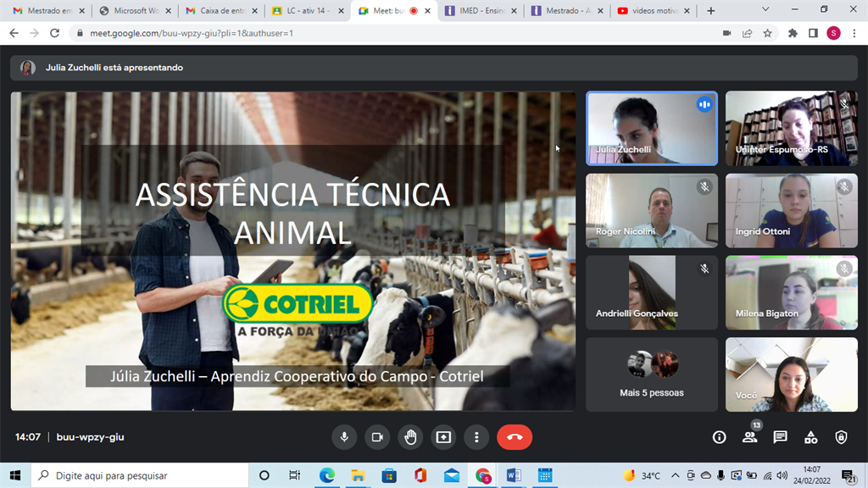Open the Chrome side panel
Image resolution: width=868 pixels, height=488 pixels.
813,33
